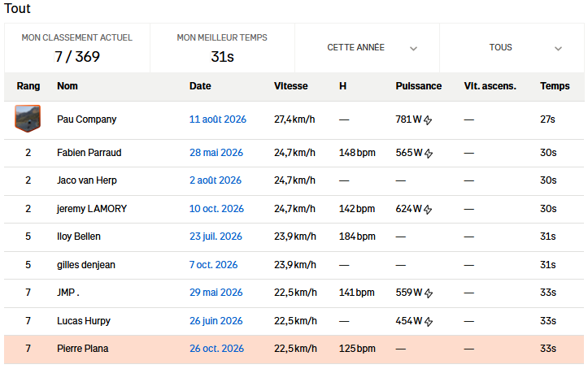Click the 141 bpm cell for JMP
The image size is (588, 369).
pyautogui.click(x=357, y=293)
